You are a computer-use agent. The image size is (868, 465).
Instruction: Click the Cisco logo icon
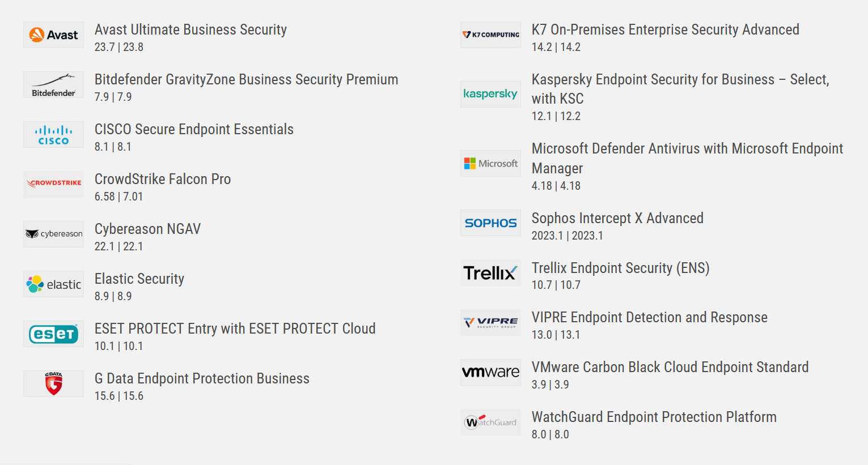53,135
